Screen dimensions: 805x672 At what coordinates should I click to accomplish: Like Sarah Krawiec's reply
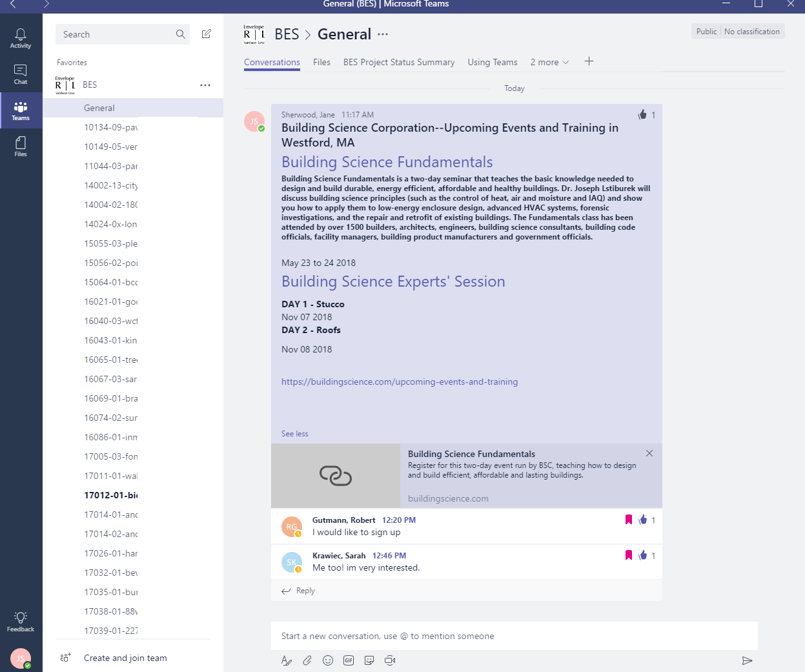pyautogui.click(x=643, y=555)
